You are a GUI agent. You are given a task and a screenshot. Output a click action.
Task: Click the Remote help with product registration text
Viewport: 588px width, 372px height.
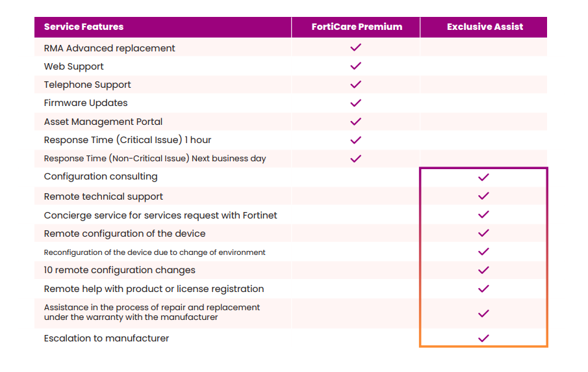pyautogui.click(x=154, y=289)
